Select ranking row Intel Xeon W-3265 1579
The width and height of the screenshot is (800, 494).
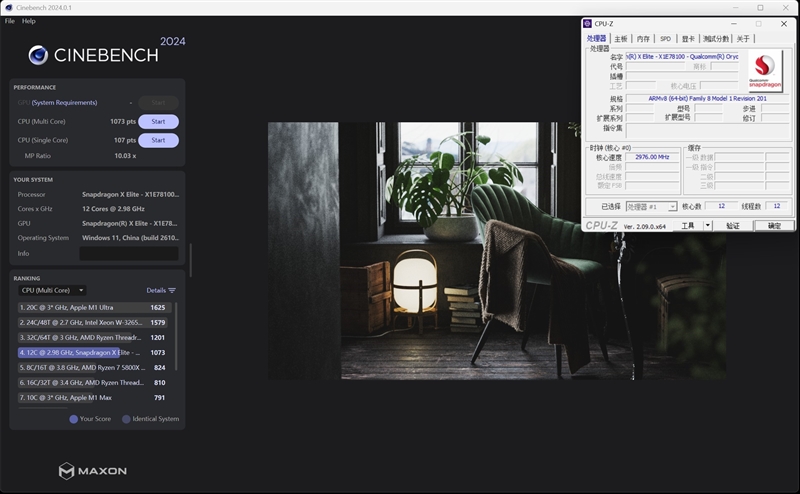[92, 323]
